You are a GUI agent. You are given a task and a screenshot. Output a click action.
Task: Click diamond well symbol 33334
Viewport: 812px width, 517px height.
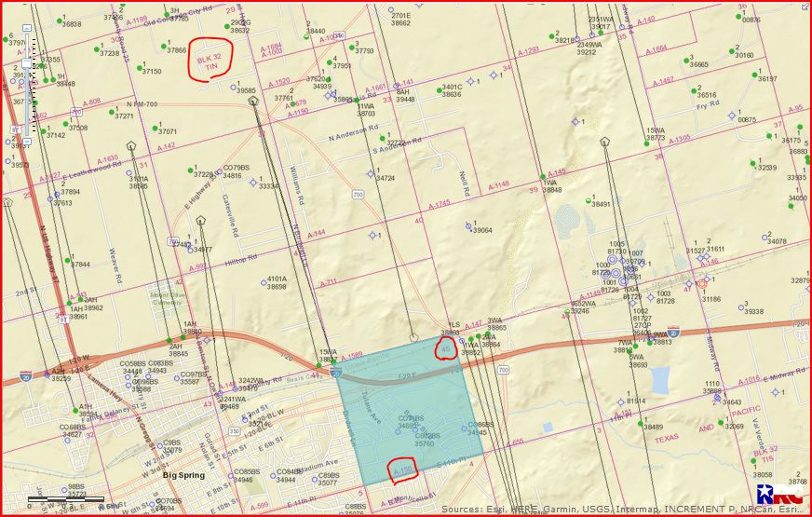(x=253, y=183)
